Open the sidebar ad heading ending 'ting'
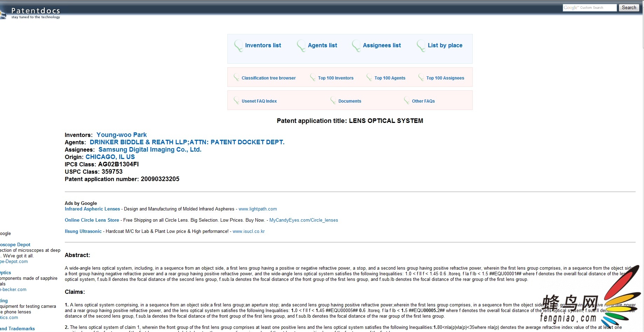 click(x=4, y=300)
